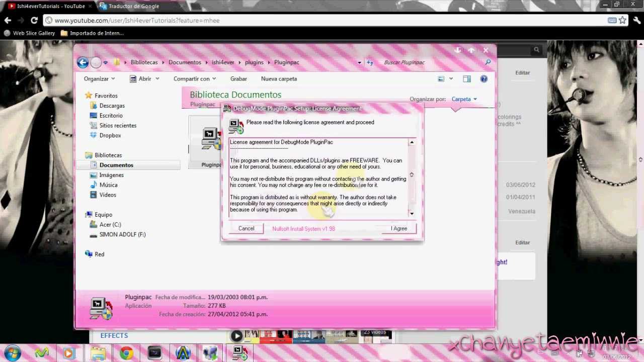This screenshot has height=362, width=644.
Task: Open Escritorio in the sidebar
Action: tap(110, 116)
